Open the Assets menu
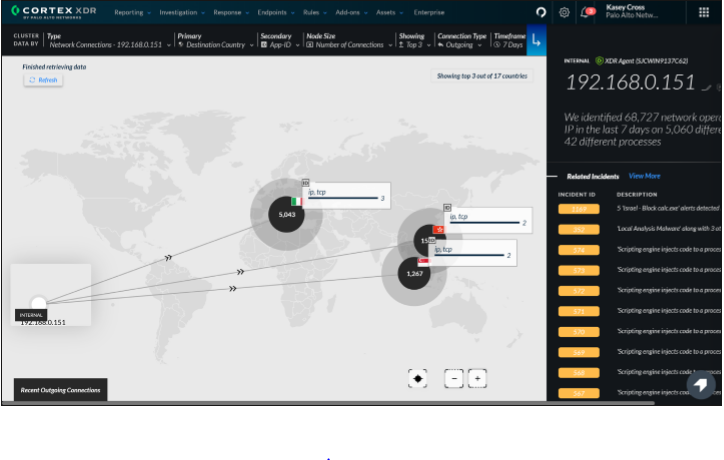The height and width of the screenshot is (460, 724). click(x=389, y=12)
